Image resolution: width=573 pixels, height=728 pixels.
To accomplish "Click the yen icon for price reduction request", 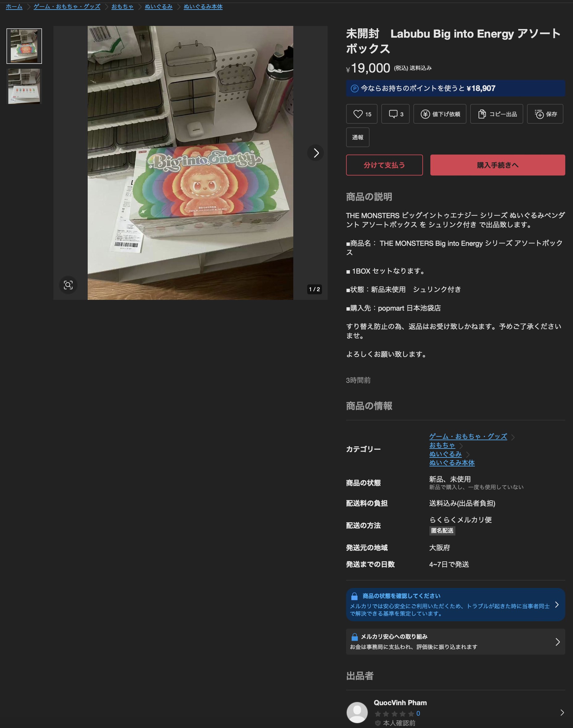I will point(425,114).
